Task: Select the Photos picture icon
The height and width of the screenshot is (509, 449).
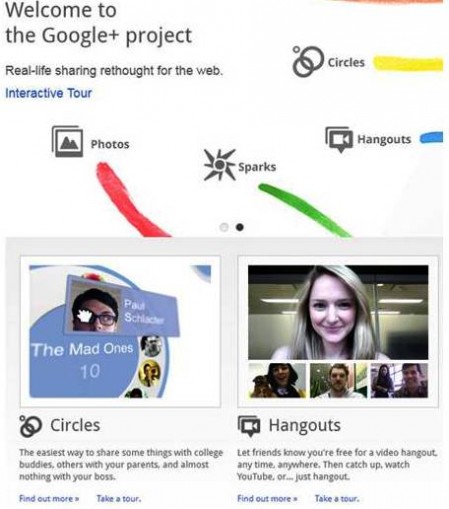Action: [67, 141]
